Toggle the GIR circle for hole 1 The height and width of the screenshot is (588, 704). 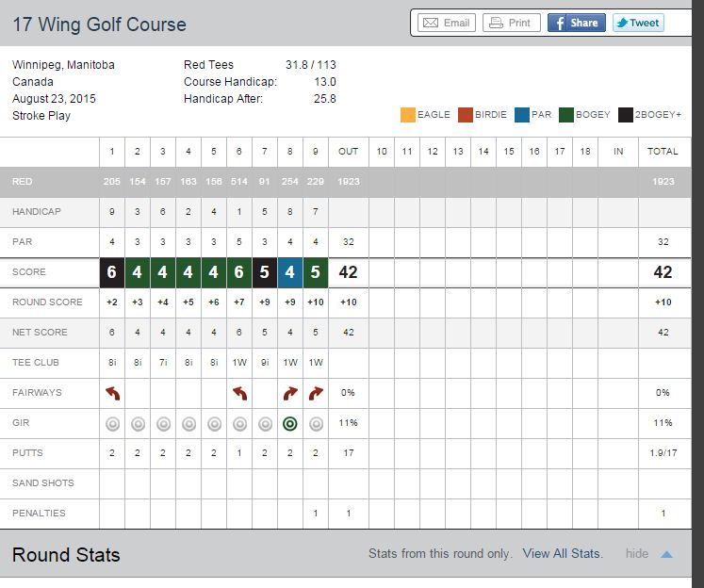[x=112, y=423]
